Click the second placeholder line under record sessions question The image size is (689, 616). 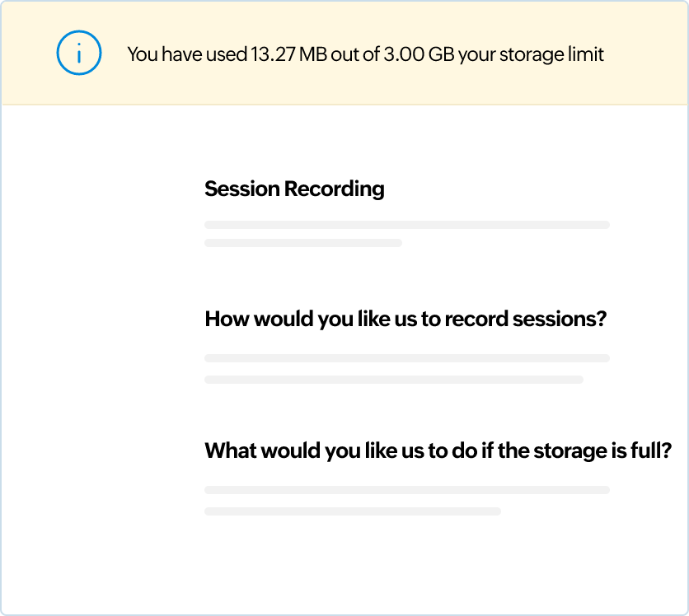tap(393, 380)
